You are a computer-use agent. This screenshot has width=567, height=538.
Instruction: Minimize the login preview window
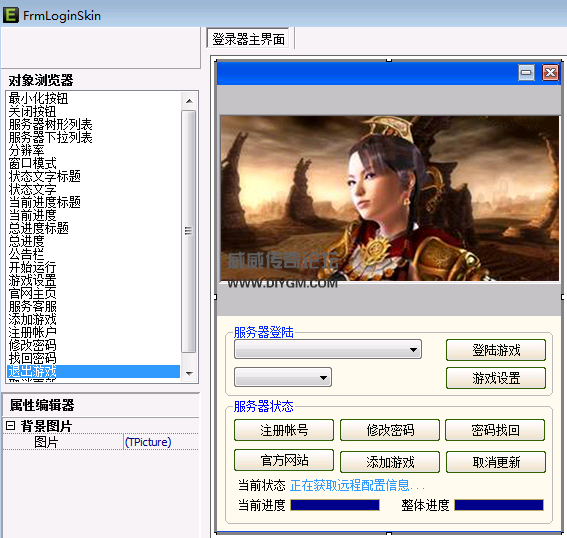click(x=526, y=73)
